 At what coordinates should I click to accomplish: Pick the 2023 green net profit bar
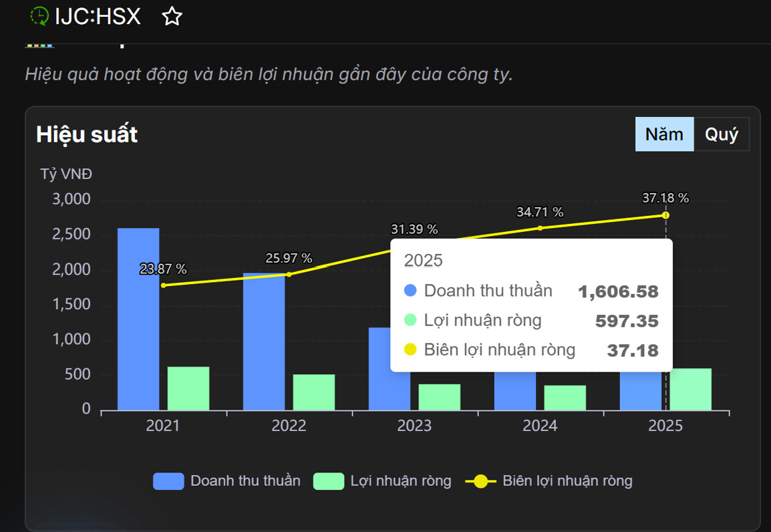click(440, 397)
